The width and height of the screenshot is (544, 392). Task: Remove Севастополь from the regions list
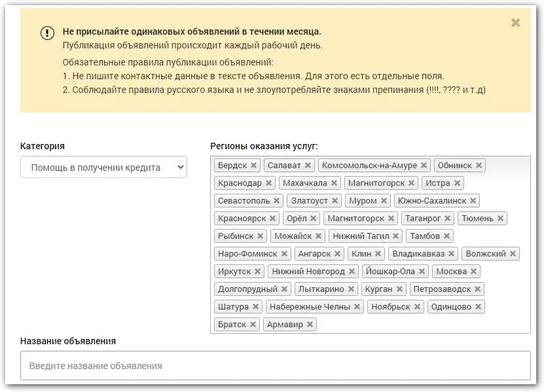point(276,201)
